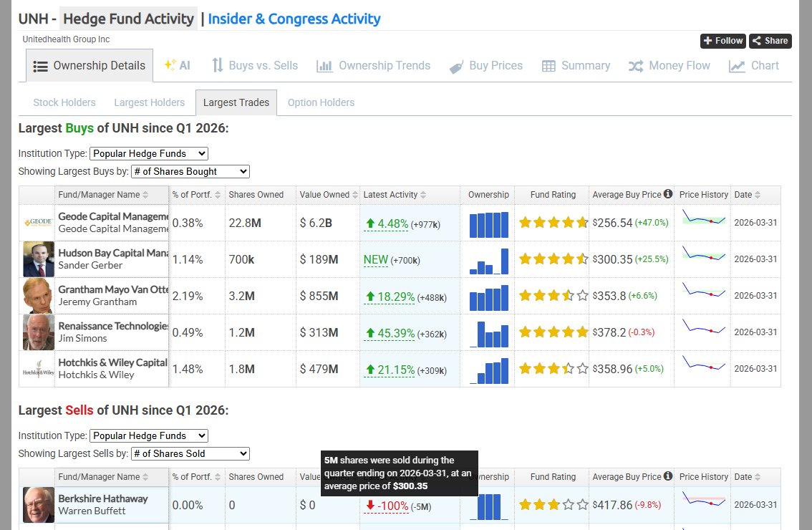812x530 pixels.
Task: Open Berkshire Hathaway fund link
Action: coord(103,499)
